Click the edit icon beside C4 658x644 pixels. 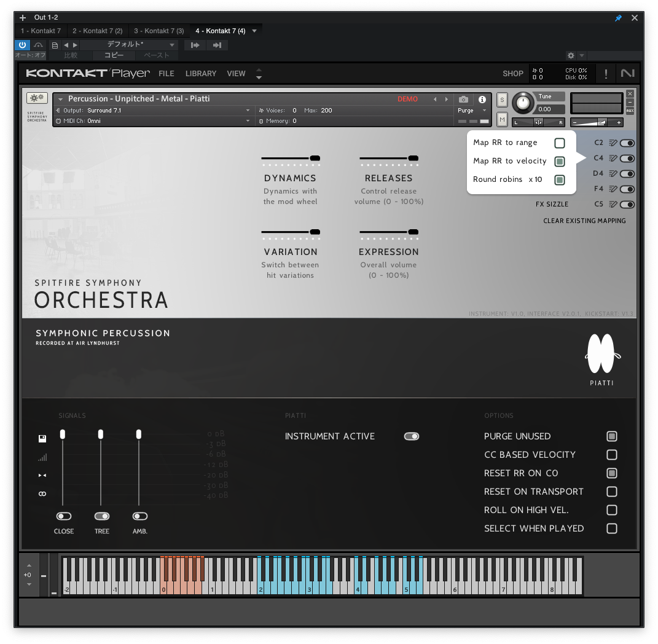pos(613,159)
